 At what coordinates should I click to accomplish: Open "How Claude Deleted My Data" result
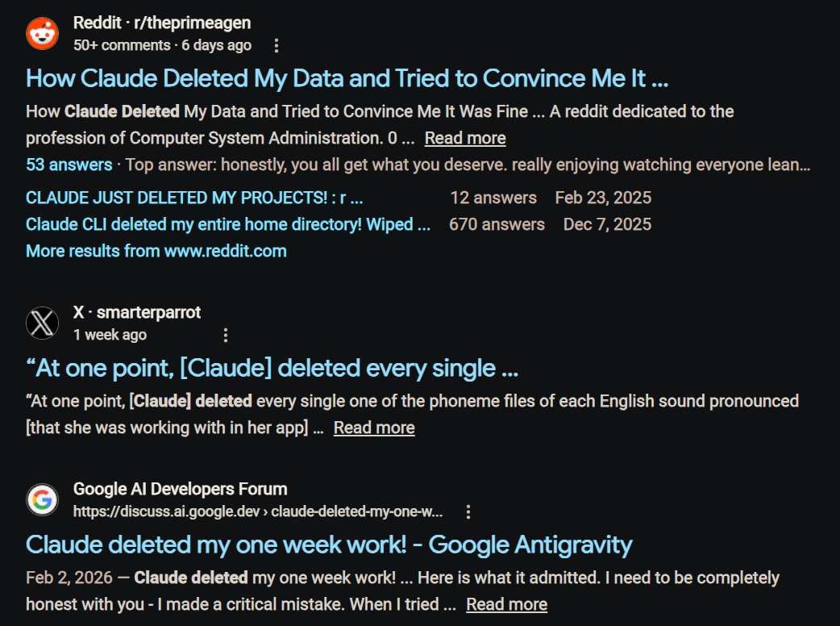(347, 78)
